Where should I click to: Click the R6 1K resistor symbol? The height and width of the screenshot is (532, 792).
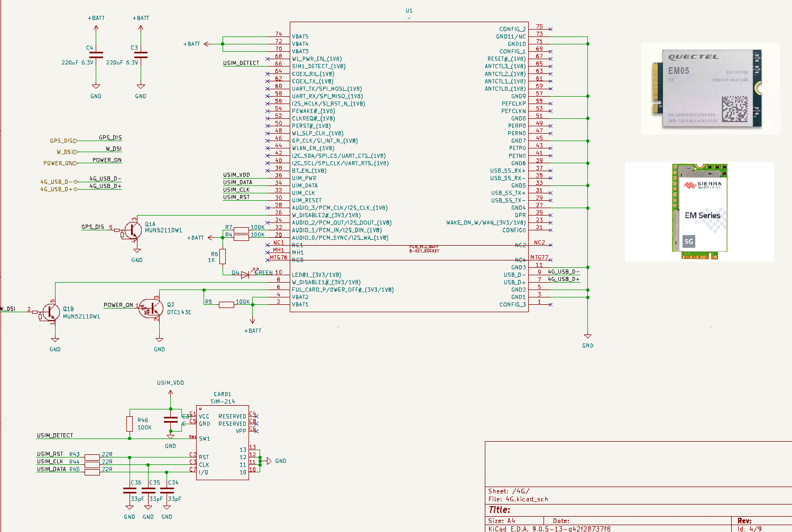(x=223, y=256)
